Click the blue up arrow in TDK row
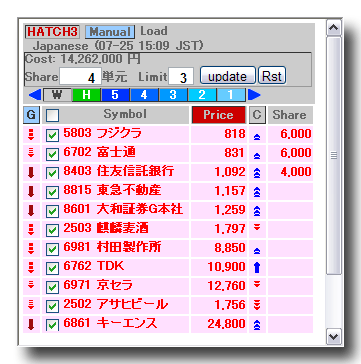This screenshot has width=361, height=364. click(x=257, y=268)
